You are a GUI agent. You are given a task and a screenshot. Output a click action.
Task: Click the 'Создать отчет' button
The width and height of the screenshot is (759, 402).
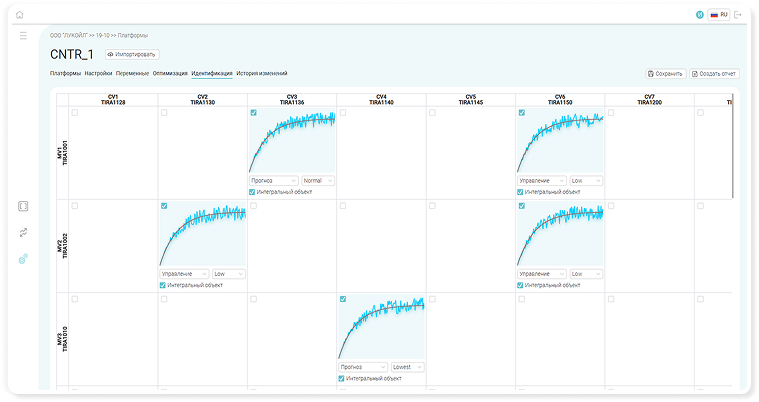(x=714, y=73)
